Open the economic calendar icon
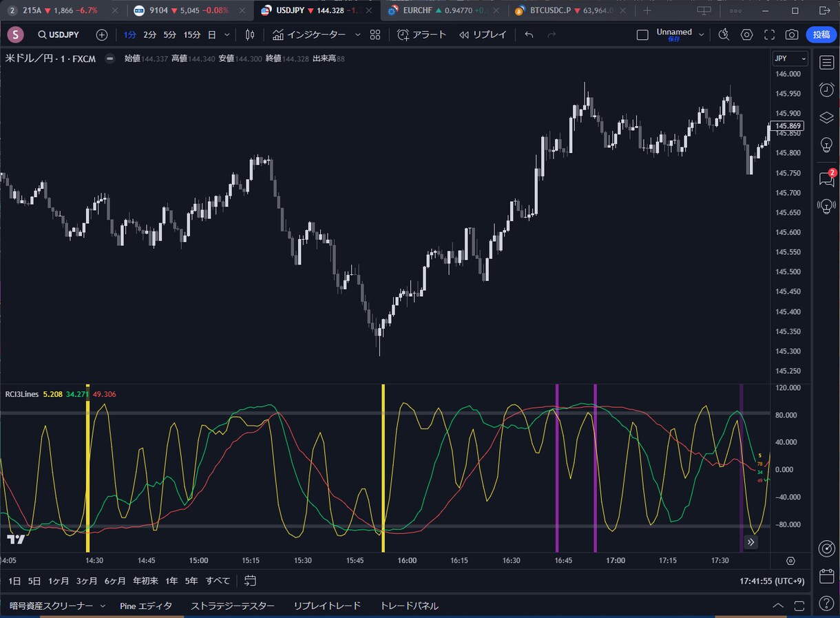The height and width of the screenshot is (618, 840). 827,576
